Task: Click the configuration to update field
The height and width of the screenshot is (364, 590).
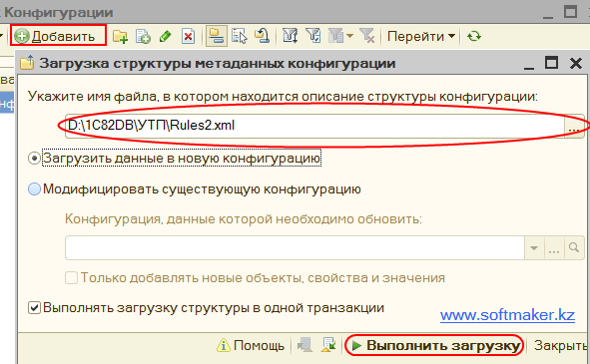Action: pos(295,247)
